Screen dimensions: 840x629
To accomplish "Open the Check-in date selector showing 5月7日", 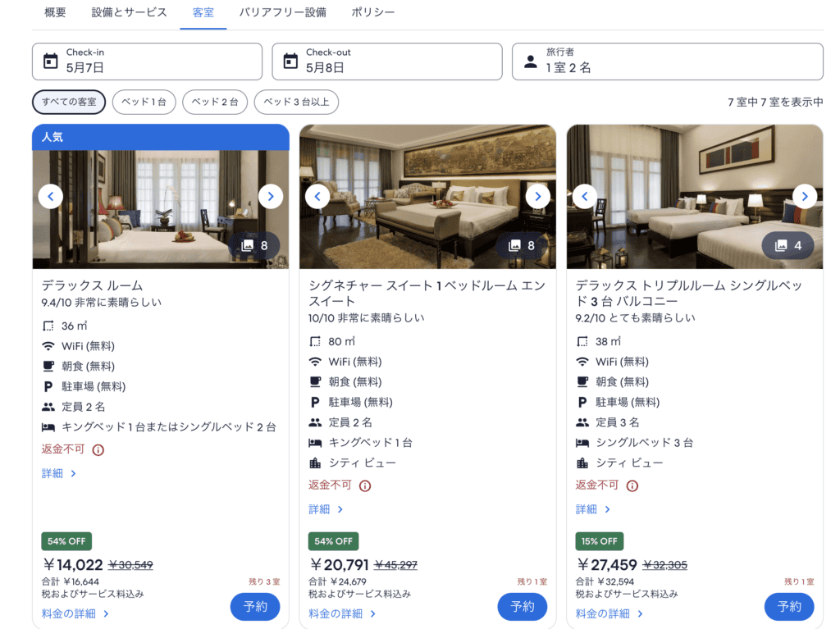I will [x=147, y=62].
